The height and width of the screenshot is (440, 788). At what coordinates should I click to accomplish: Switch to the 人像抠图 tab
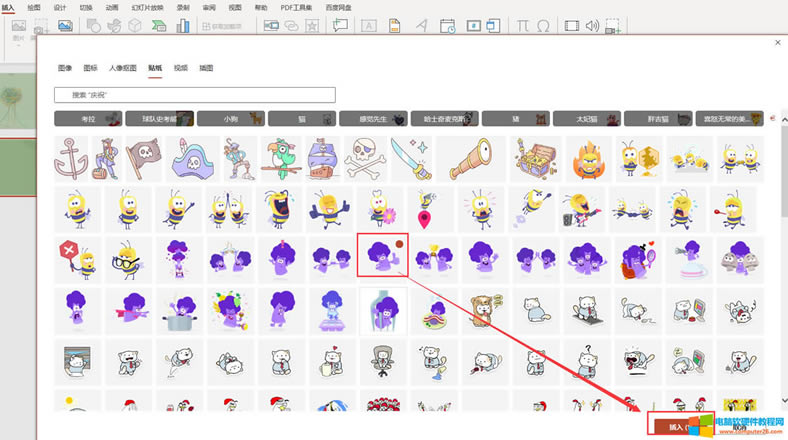click(x=123, y=68)
